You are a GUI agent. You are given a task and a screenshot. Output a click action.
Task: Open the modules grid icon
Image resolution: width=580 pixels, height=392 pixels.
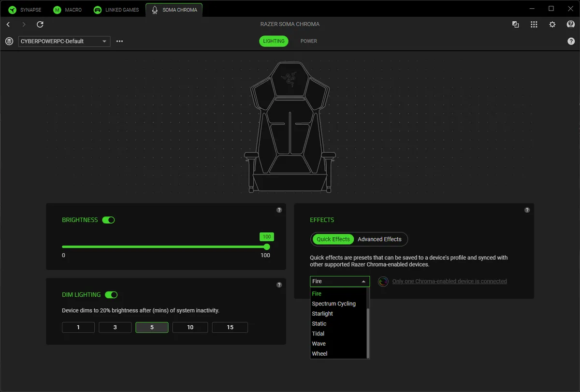[x=534, y=24]
